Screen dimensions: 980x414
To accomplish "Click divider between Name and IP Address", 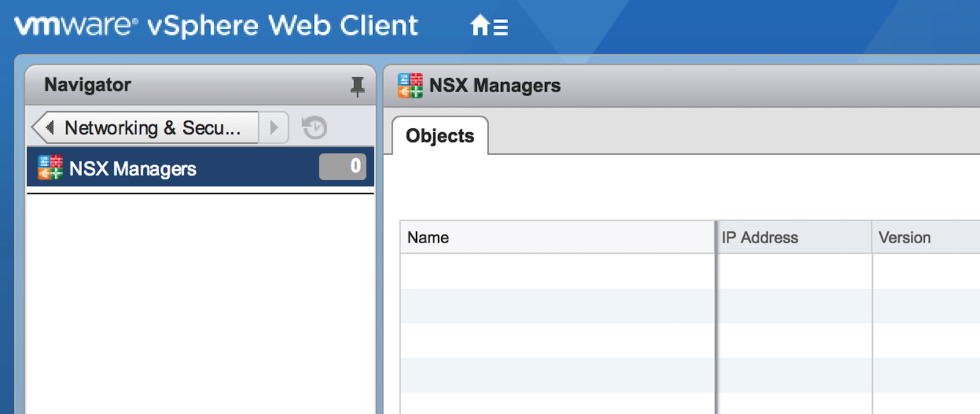I will pos(716,238).
